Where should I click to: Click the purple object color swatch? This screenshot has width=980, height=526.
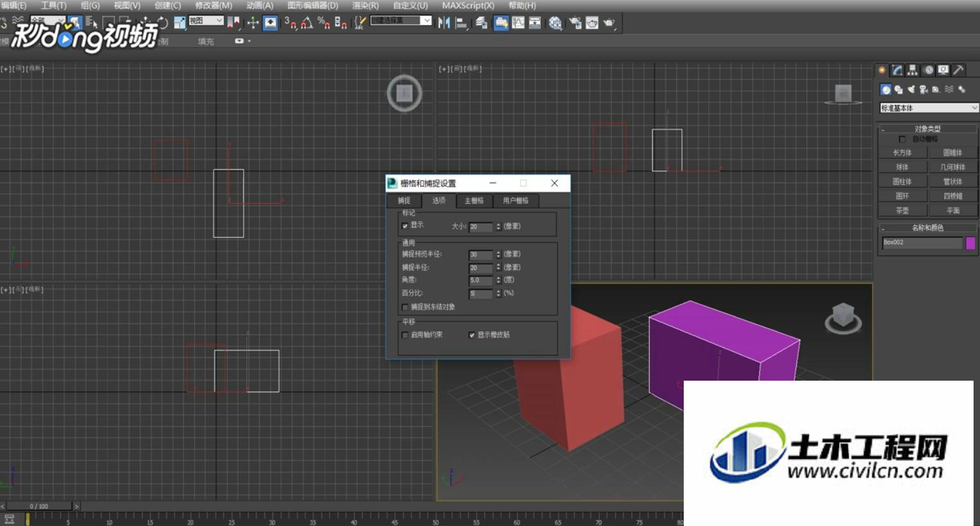point(970,243)
